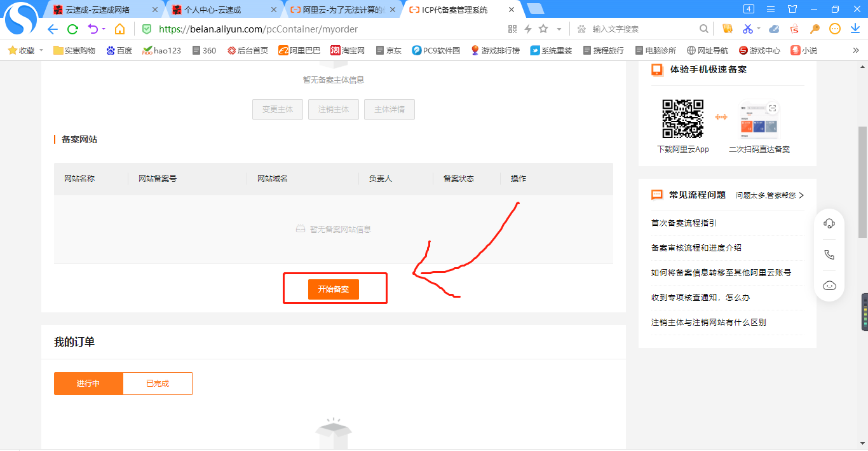Click the home page icon

119,29
